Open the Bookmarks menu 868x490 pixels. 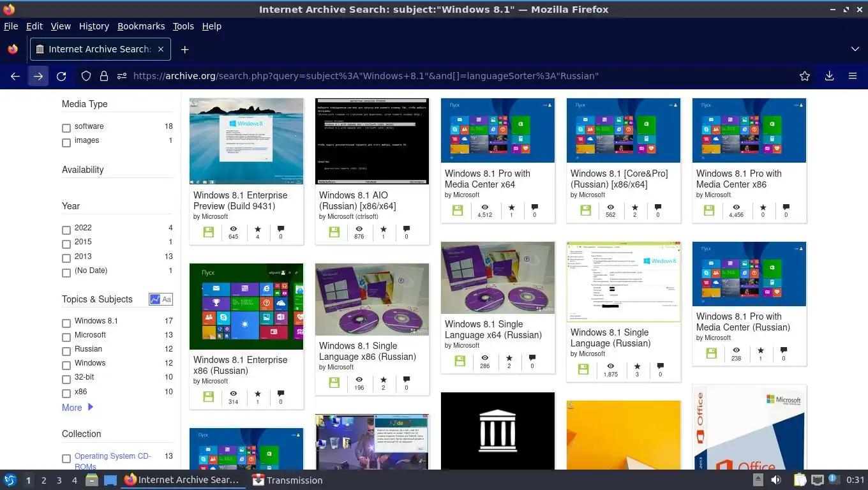pos(141,26)
